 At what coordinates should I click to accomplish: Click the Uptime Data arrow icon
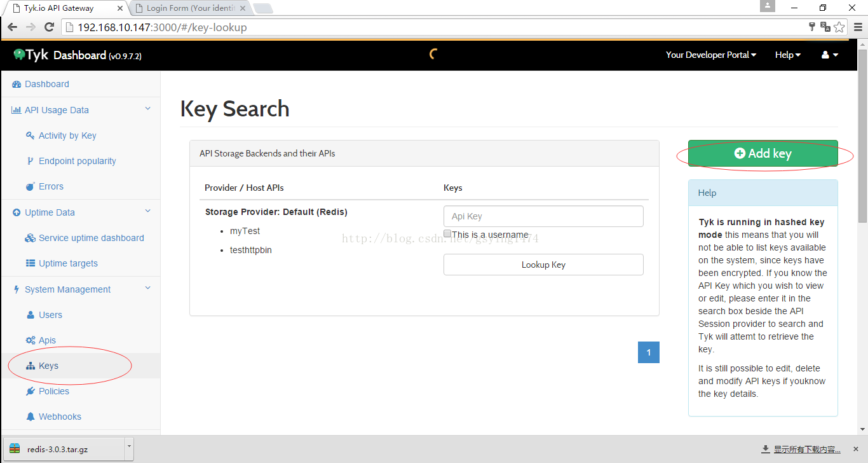(17, 212)
